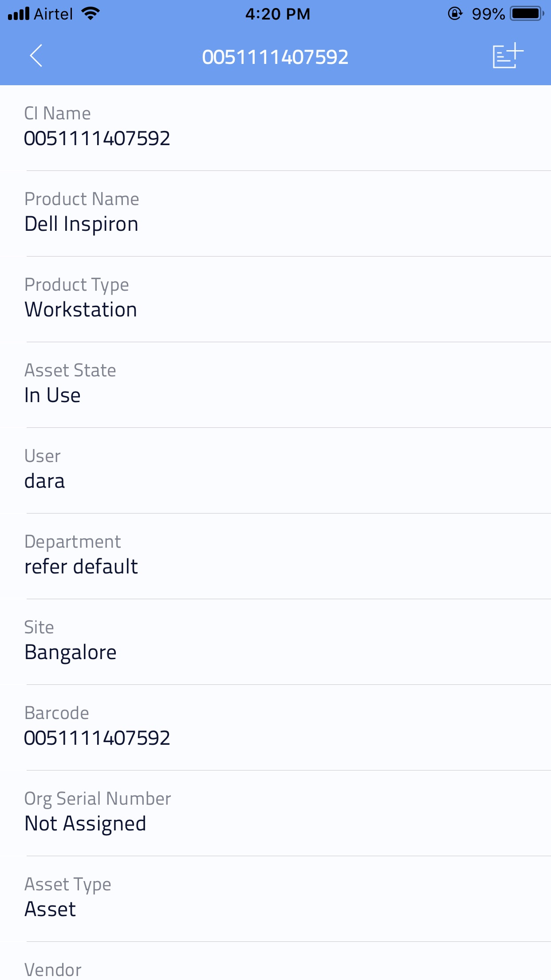This screenshot has height=980, width=551.
Task: Tap the Airtel carrier label
Action: 53,14
